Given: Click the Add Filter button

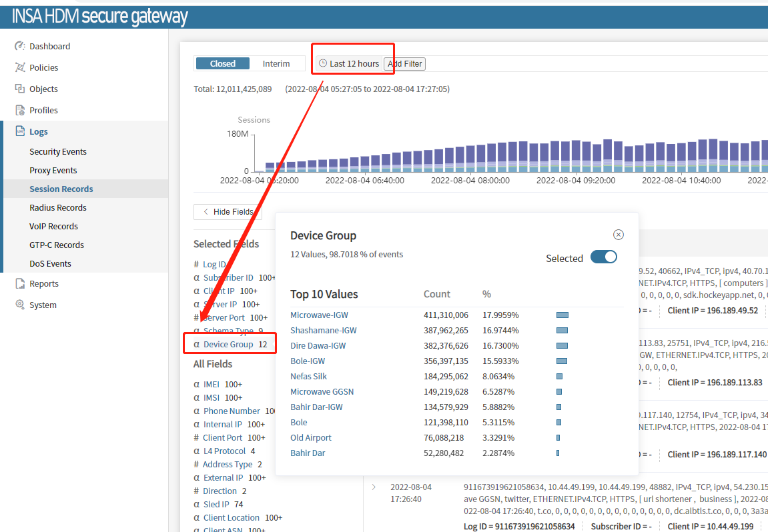Looking at the screenshot, I should tap(405, 63).
